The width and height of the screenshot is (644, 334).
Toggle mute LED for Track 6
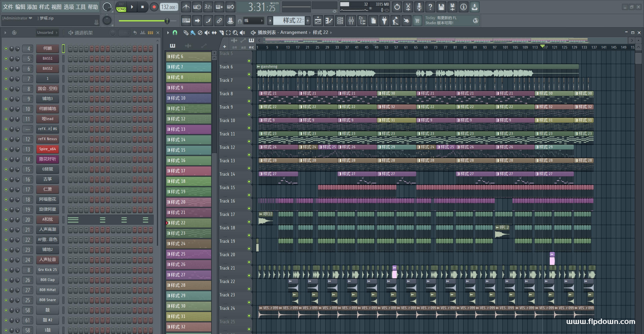click(249, 74)
